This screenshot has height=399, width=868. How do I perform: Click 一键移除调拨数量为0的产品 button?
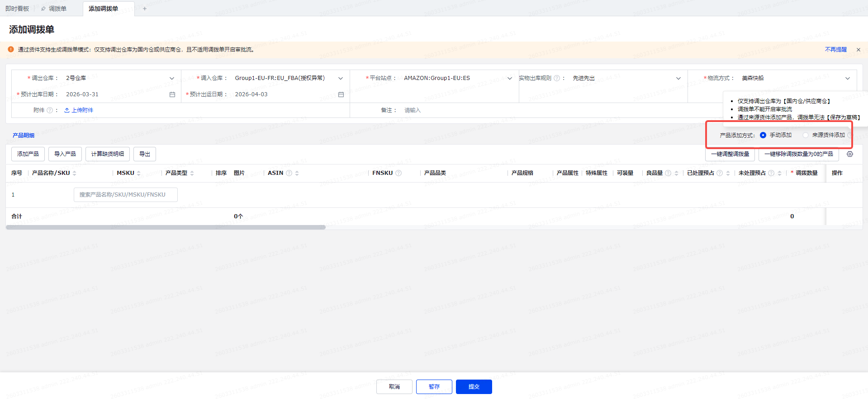click(799, 154)
